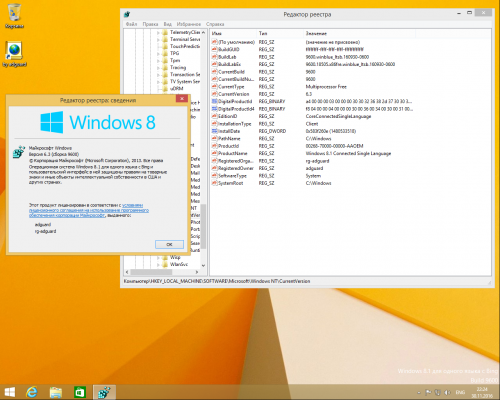Select the ProductName value icon
This screenshot has width=500, height=400.
215,153
